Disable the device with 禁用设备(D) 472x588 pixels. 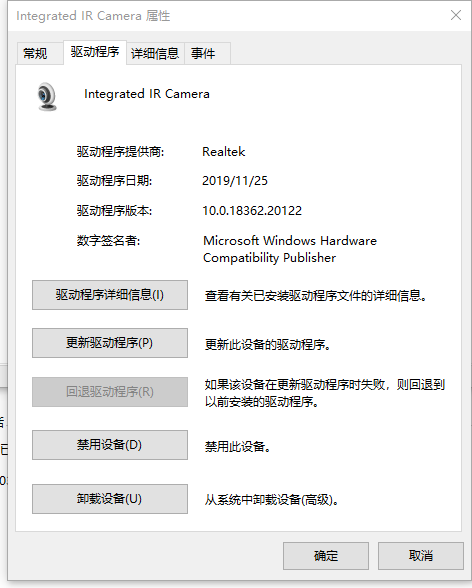coord(110,445)
